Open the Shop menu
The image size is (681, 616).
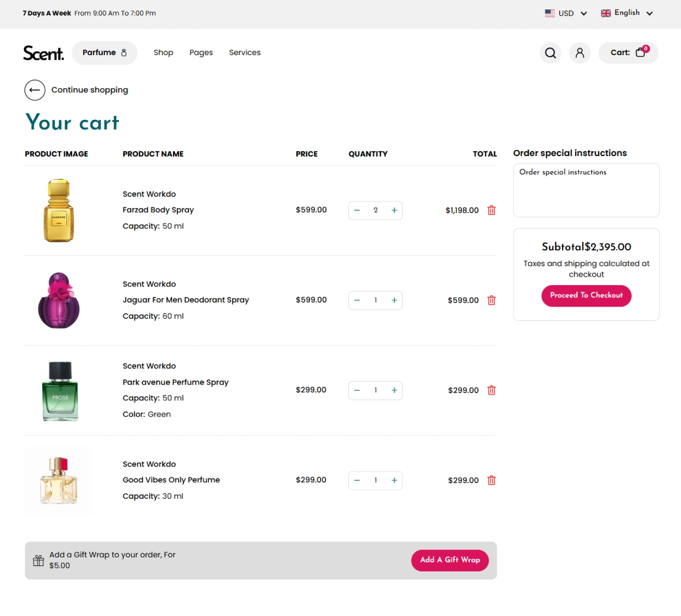tap(163, 53)
